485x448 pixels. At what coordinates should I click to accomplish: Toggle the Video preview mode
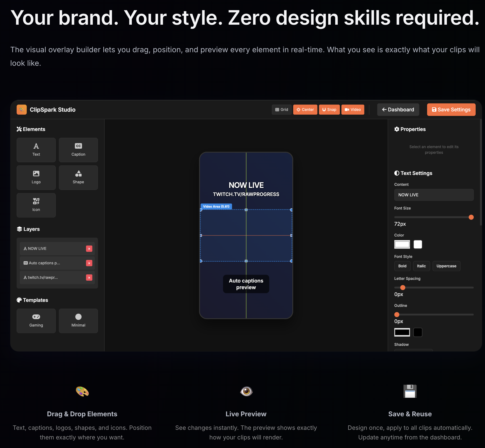pyautogui.click(x=353, y=109)
